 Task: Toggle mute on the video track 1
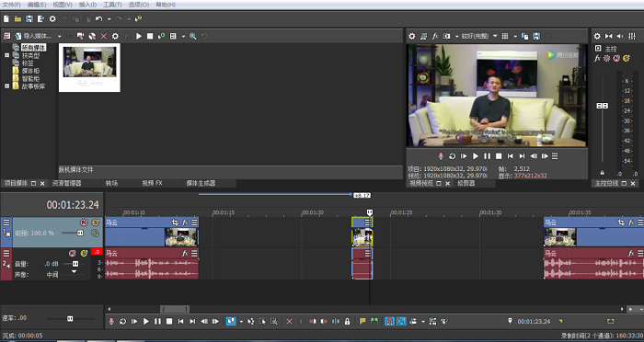(x=84, y=222)
